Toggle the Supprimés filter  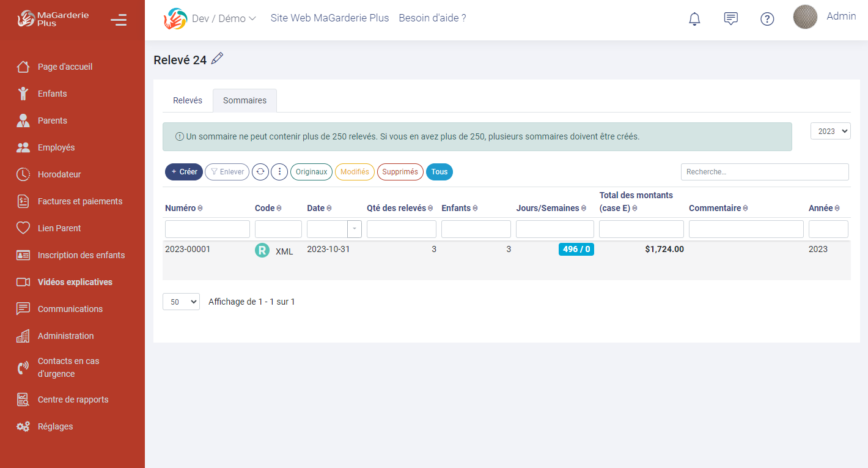[400, 172]
